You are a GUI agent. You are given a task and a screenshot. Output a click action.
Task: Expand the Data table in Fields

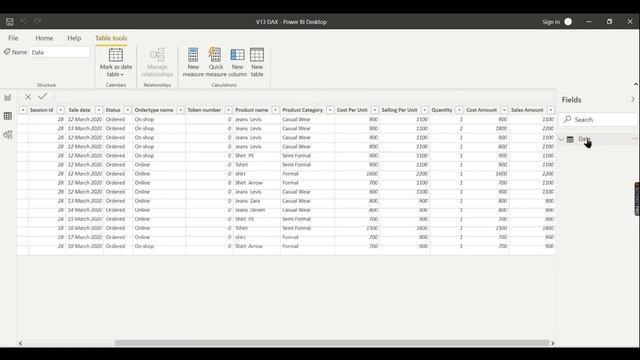point(561,140)
